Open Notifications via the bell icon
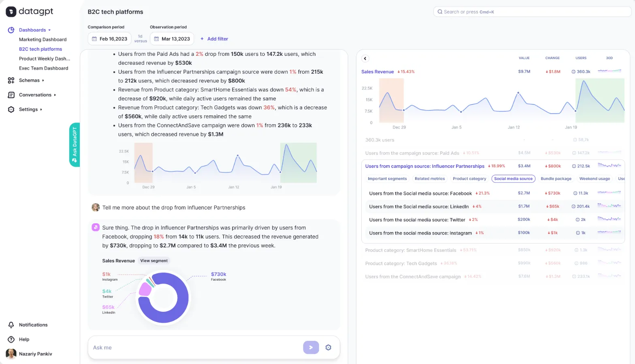Viewport: 635px width, 364px height. [11, 325]
